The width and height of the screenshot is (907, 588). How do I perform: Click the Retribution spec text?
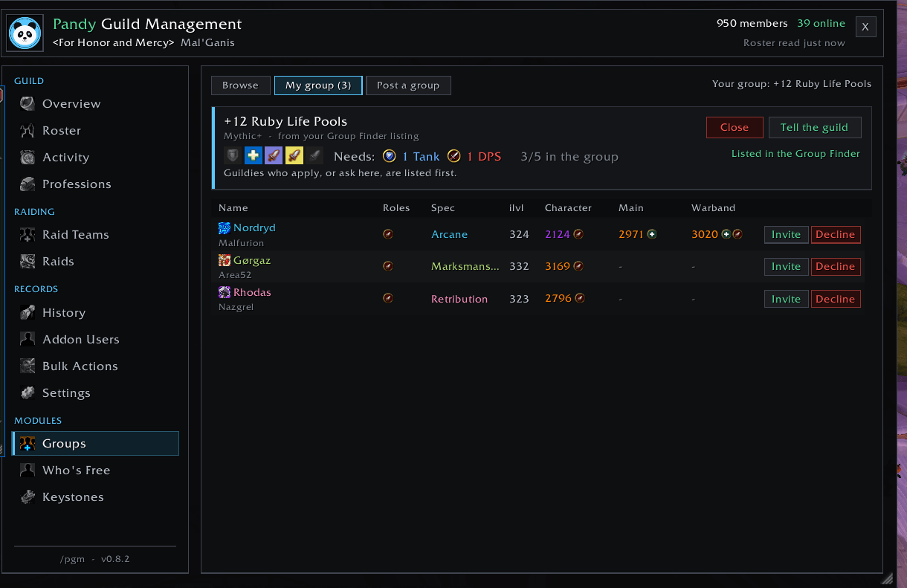pos(459,299)
